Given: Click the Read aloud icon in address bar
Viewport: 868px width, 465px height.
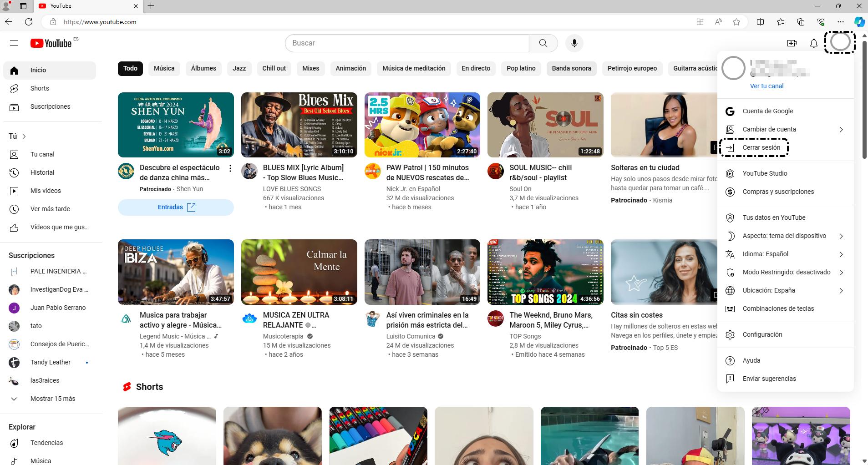Looking at the screenshot, I should point(718,21).
